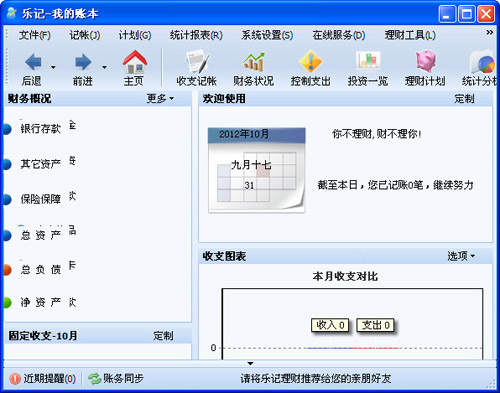Viewport: 500px width, 393px height.
Task: Click the 收入 0 chart label
Action: [330, 325]
